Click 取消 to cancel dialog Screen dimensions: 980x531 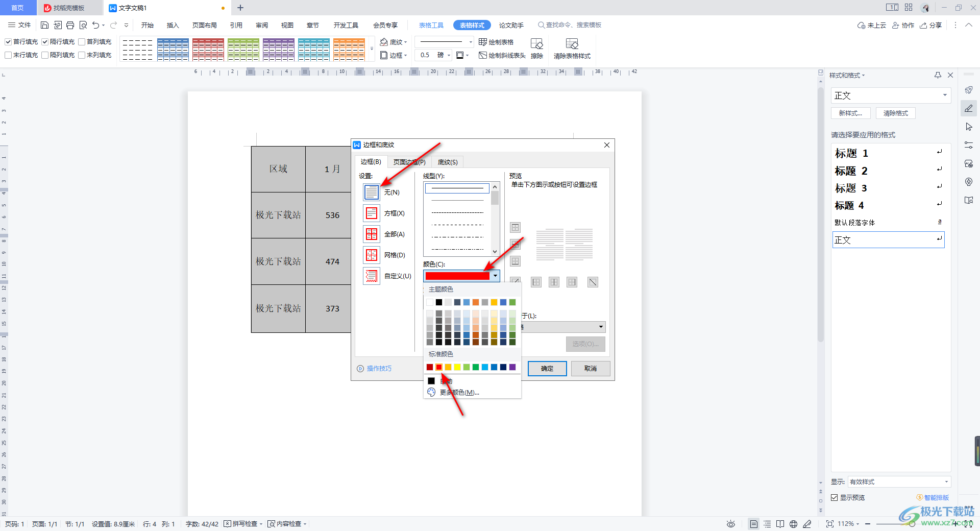coord(591,368)
